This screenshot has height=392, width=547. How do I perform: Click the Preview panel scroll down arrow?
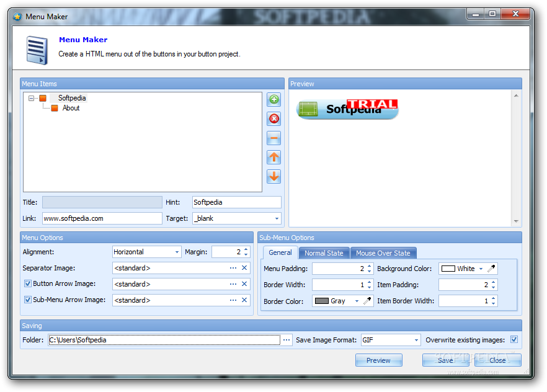pos(516,221)
